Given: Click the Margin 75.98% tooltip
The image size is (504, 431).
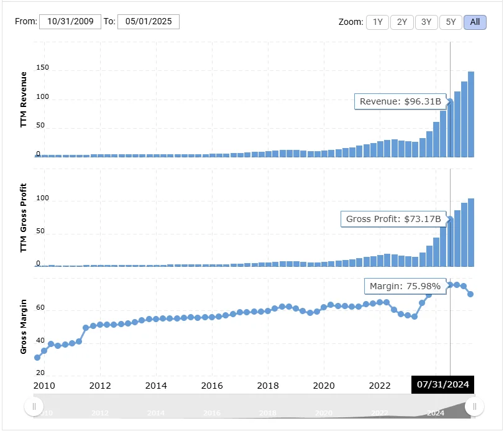Looking at the screenshot, I should [405, 287].
